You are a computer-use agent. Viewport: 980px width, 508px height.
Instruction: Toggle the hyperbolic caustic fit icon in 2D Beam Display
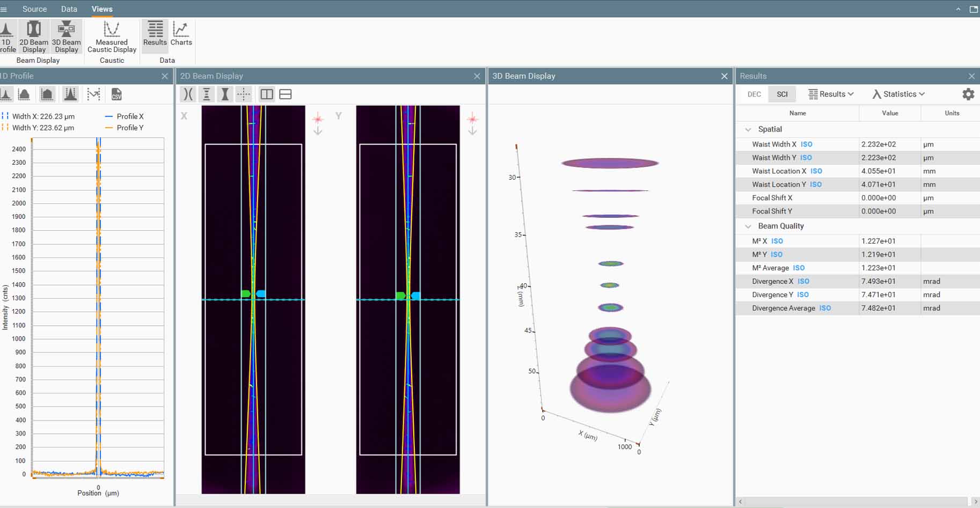coord(188,94)
